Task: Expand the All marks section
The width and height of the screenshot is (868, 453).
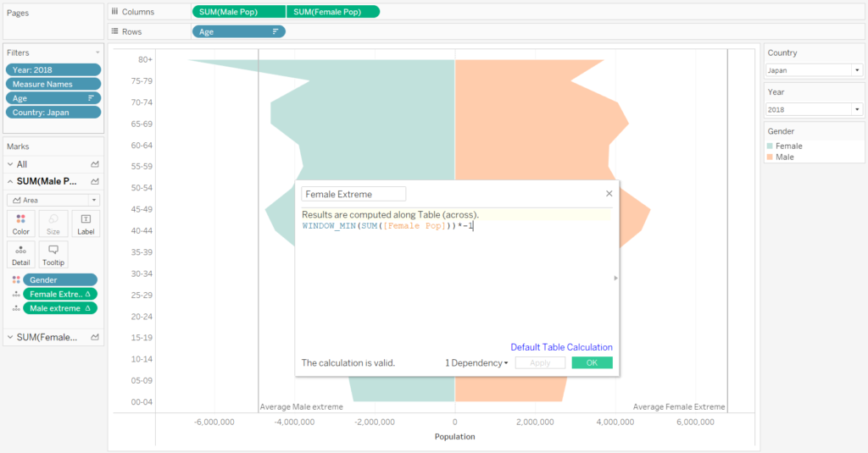Action: [x=10, y=164]
